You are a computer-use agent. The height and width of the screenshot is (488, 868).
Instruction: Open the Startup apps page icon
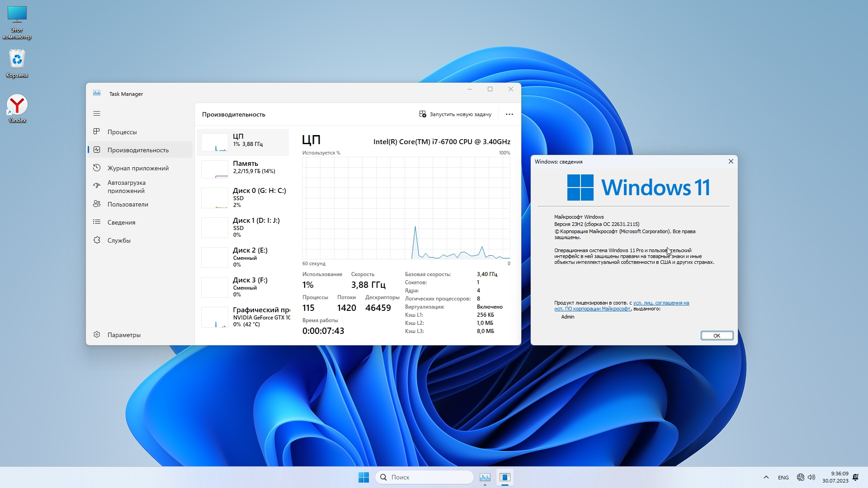(x=97, y=185)
